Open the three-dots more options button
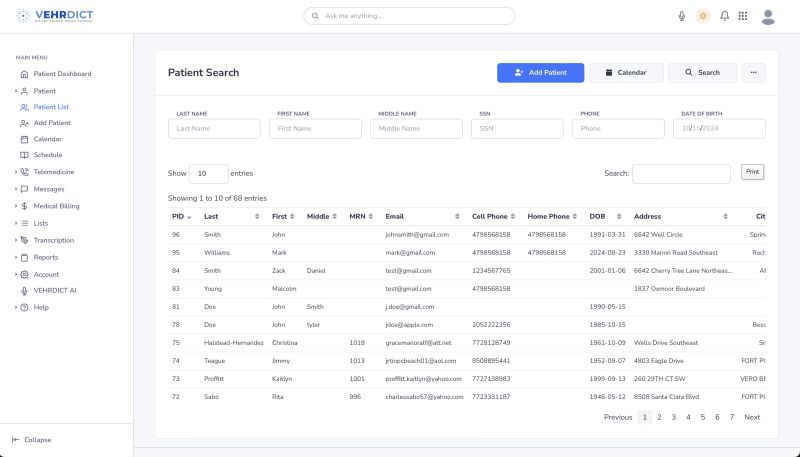Screen dimensions: 800x457 coord(754,73)
